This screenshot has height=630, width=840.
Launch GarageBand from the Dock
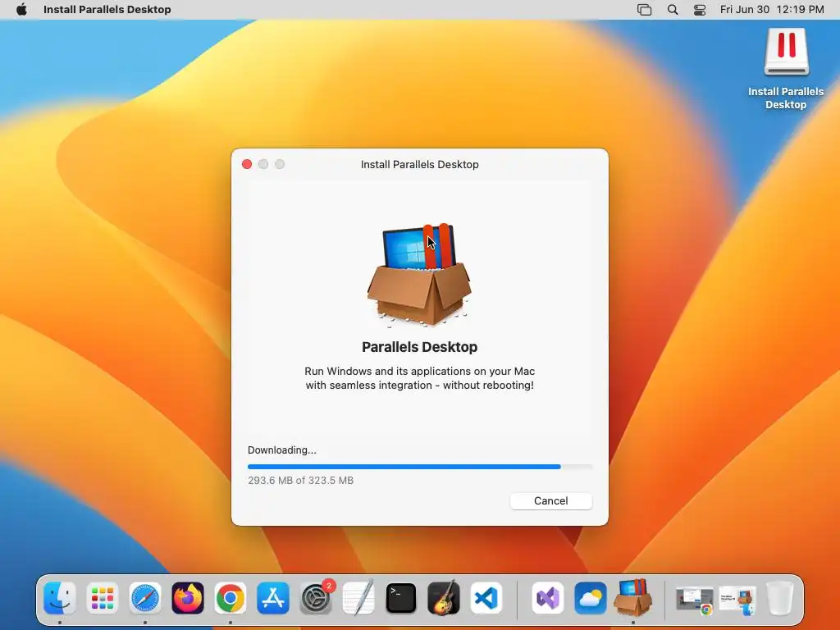pos(444,598)
